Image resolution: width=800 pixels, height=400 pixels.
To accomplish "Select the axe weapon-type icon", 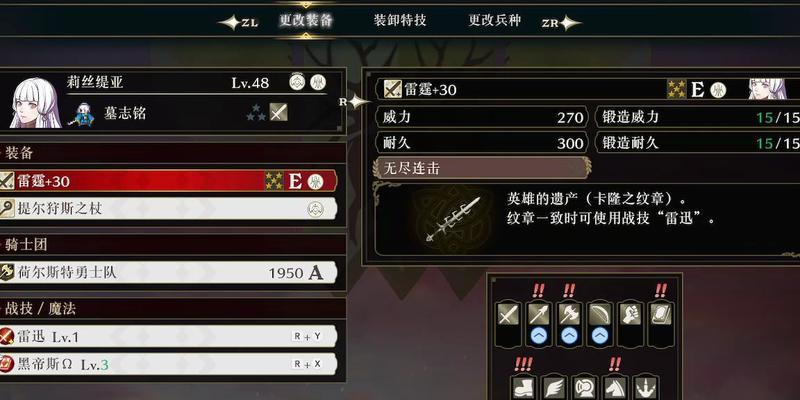I will tap(569, 314).
